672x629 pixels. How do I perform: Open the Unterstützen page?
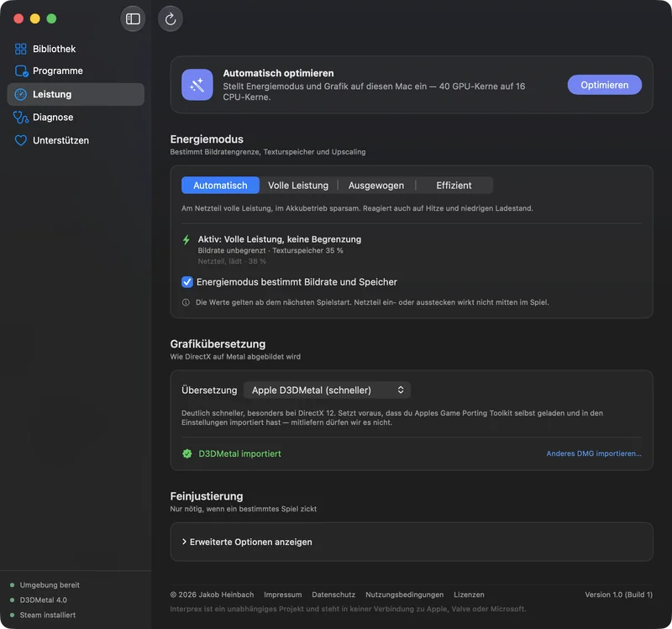(x=76, y=140)
